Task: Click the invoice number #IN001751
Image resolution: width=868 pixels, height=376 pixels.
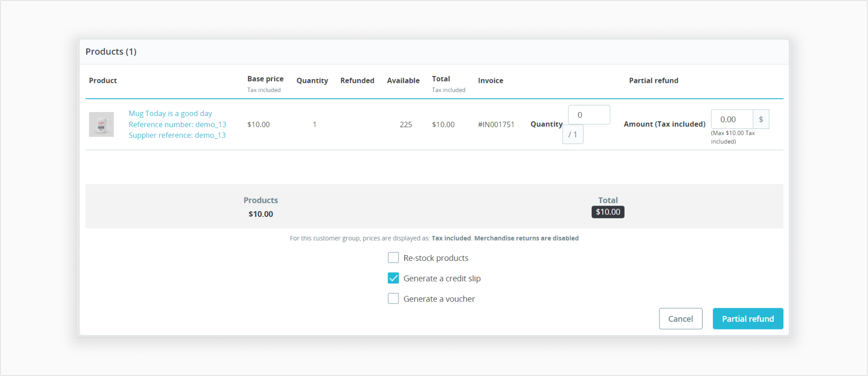Action: (x=496, y=124)
